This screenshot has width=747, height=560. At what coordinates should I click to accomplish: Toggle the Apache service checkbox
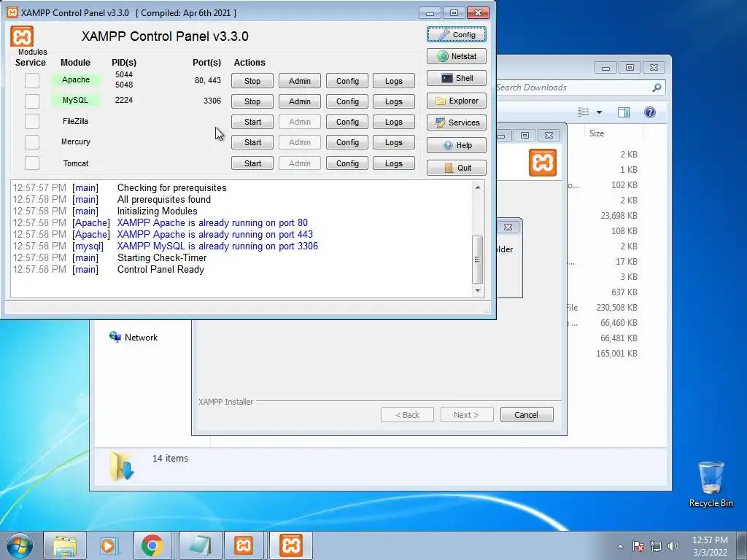32,80
